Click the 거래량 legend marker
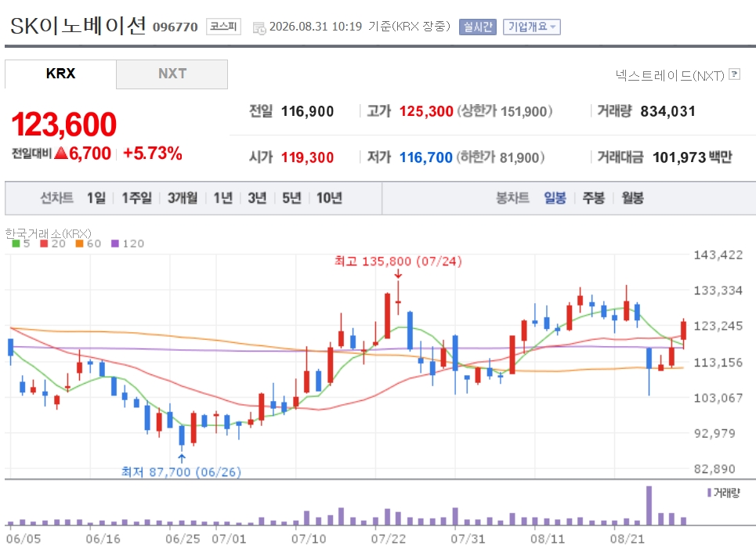The height and width of the screenshot is (549, 756). (x=709, y=493)
